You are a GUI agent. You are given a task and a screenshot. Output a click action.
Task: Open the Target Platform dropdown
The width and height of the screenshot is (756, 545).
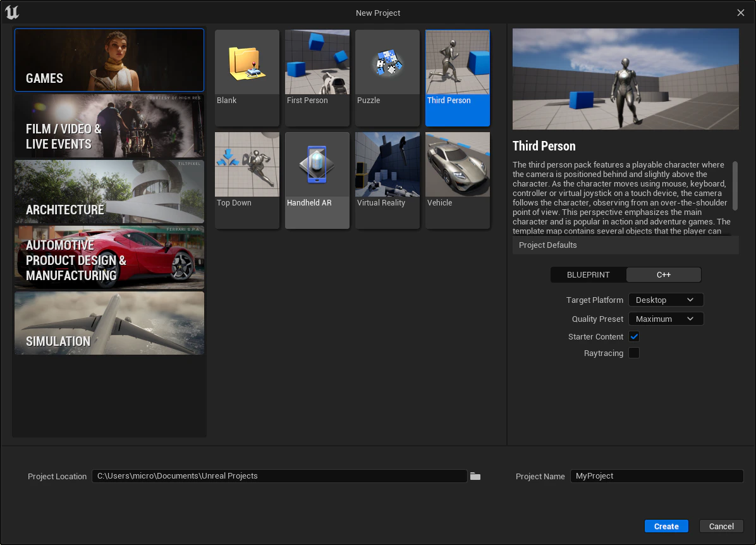click(666, 300)
